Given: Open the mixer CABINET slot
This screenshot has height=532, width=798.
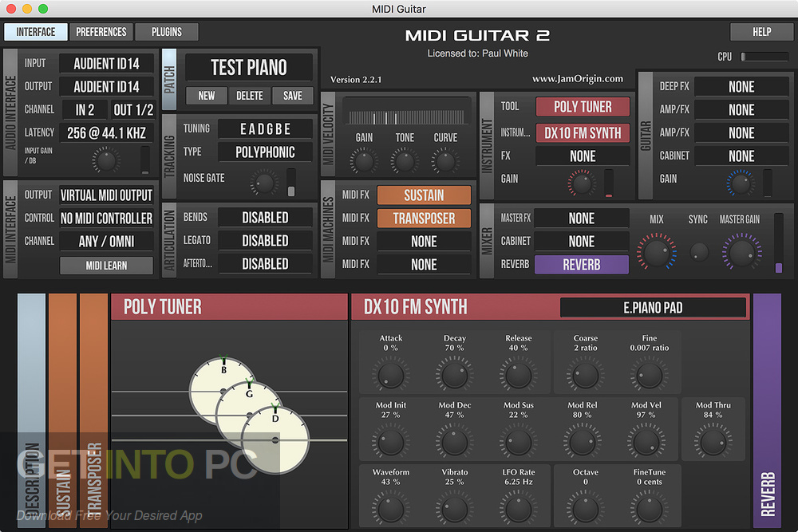Looking at the screenshot, I should coord(582,242).
